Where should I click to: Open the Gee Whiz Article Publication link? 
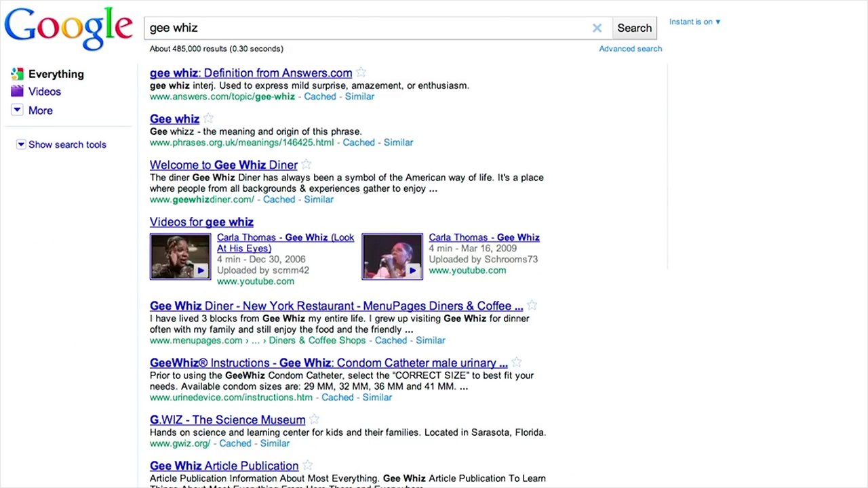click(x=224, y=466)
